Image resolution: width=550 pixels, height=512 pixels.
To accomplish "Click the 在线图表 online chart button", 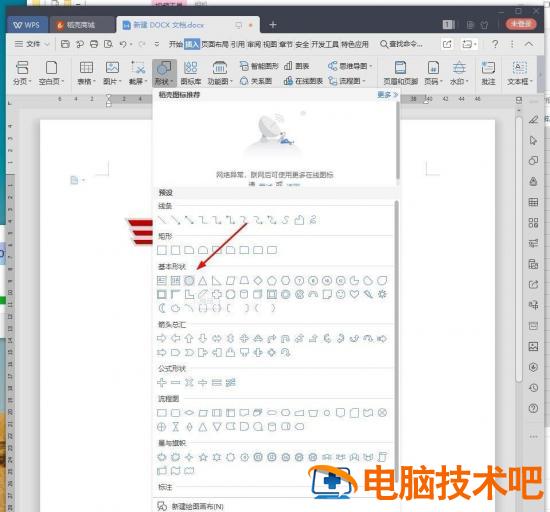I will click(303, 81).
